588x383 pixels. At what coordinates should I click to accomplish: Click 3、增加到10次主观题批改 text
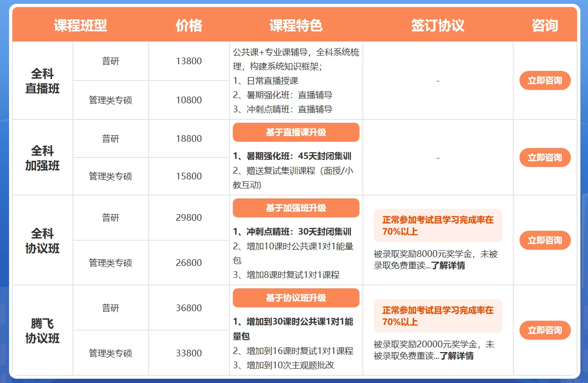click(284, 365)
